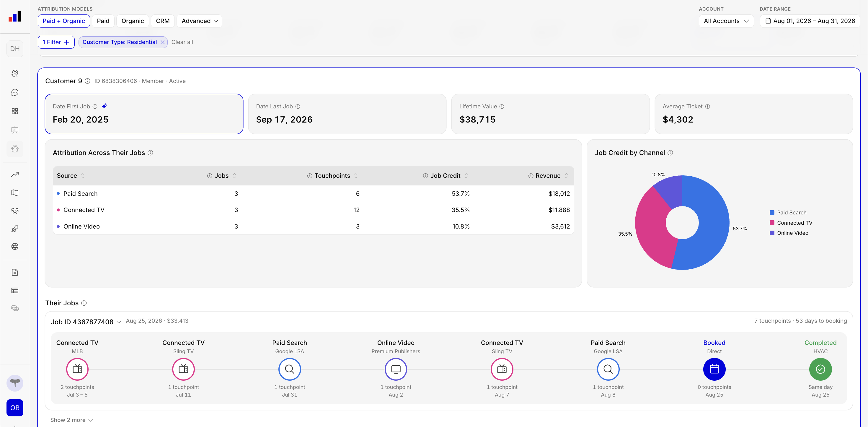Open the audience people icon
Screen dimensions: 868x427
pyautogui.click(x=15, y=211)
